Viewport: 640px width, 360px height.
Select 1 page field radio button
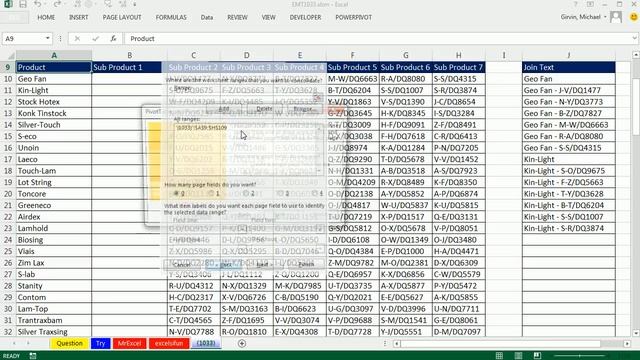click(211, 193)
